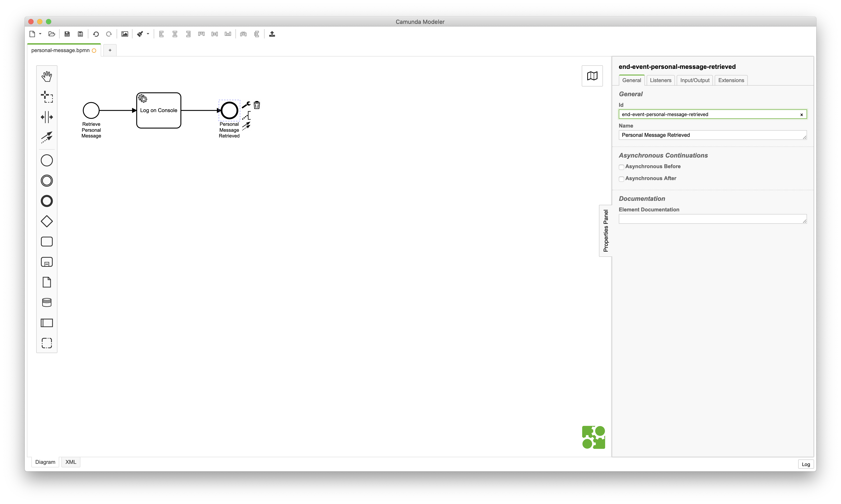The height and width of the screenshot is (504, 841).
Task: Align elements left
Action: [x=161, y=34]
